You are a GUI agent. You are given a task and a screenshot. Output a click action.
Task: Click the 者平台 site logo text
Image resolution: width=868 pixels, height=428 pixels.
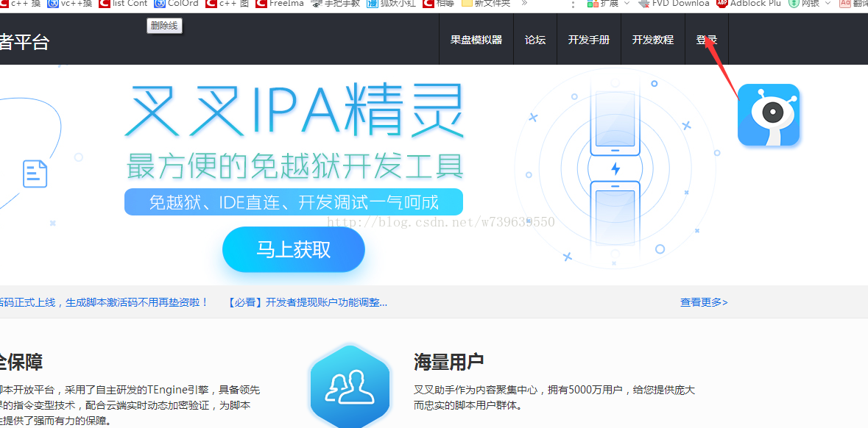point(24,41)
